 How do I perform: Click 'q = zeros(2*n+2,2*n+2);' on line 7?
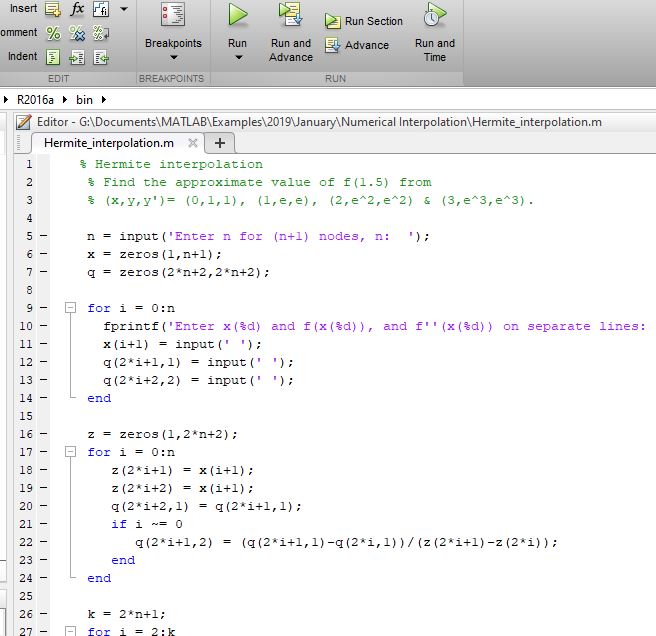(178, 272)
